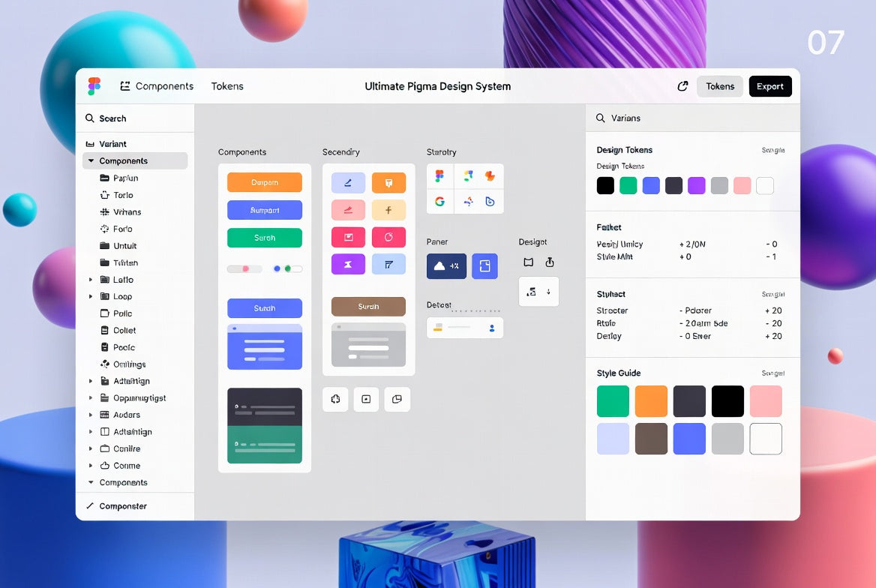
Task: Open the blue card thumbnail in Components column
Action: point(265,346)
